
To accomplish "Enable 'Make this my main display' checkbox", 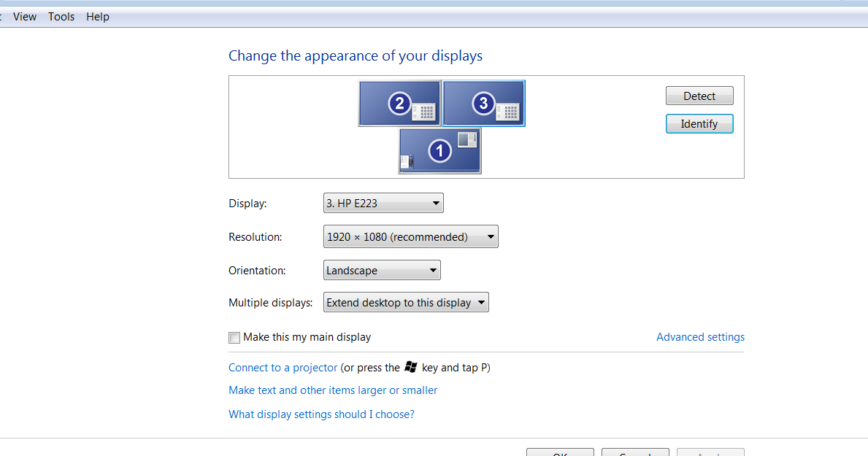I will click(234, 337).
